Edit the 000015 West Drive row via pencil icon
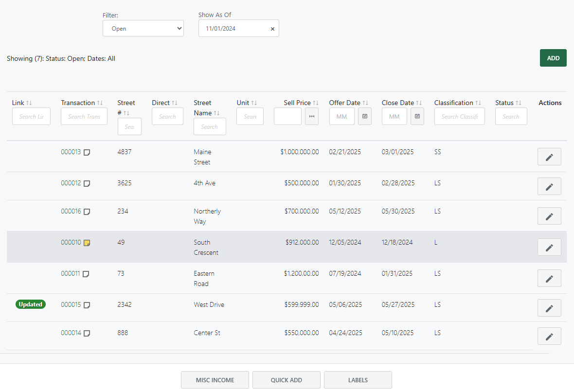574x392 pixels. 549,307
